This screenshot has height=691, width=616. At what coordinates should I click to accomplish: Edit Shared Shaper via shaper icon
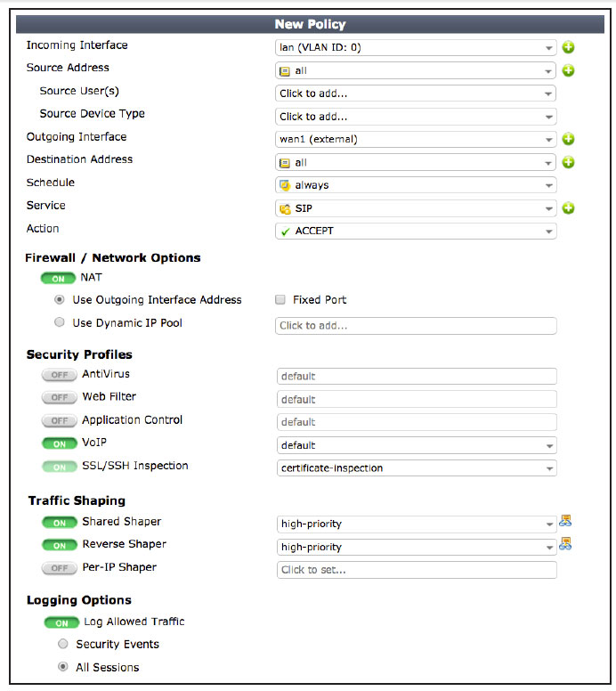[565, 521]
